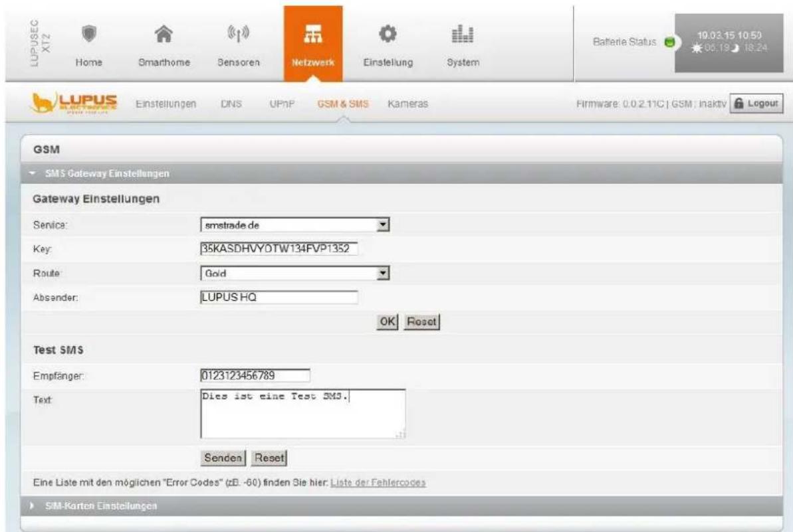Click the sunset moon icon

735,48
